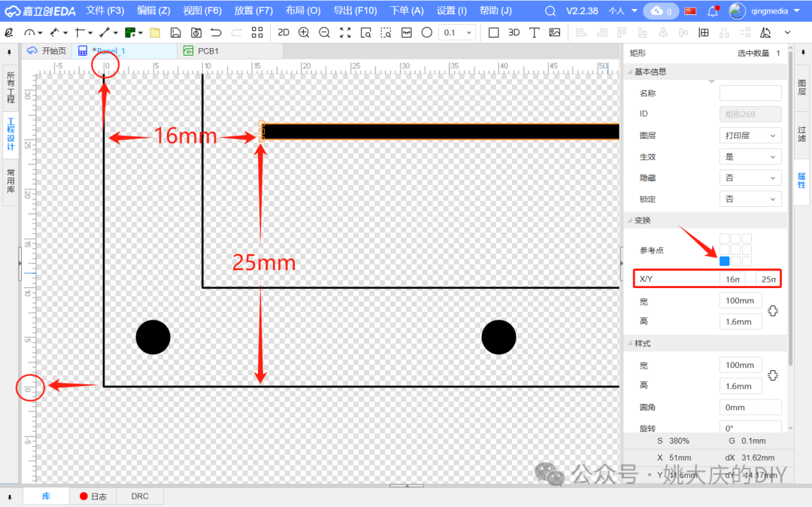The width and height of the screenshot is (812, 507).
Task: Switch to the Panel_1 tab
Action: [124, 50]
